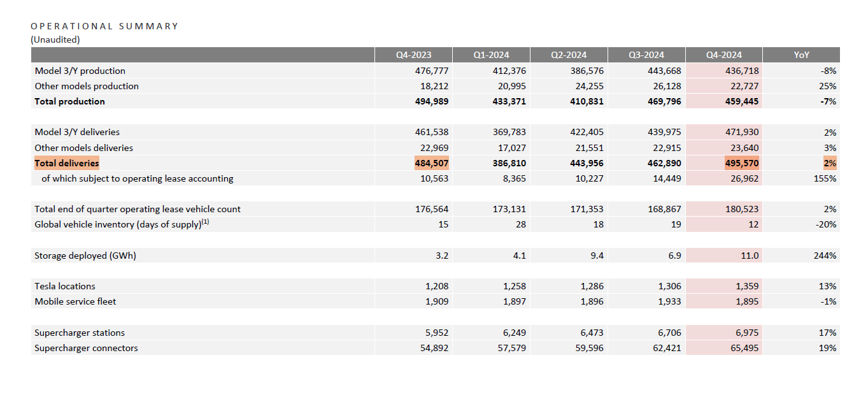Click the value 443,668
The width and height of the screenshot is (868, 418).
tap(665, 71)
